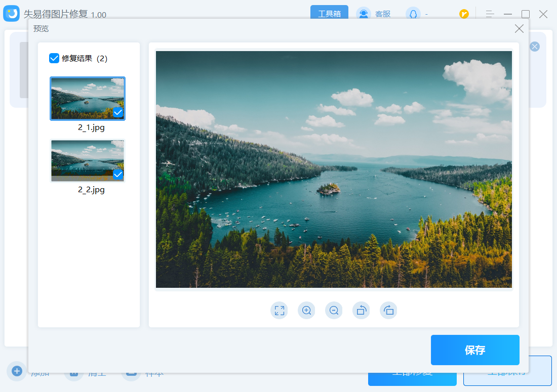The height and width of the screenshot is (392, 557).
Task: Click the 保存 save button
Action: tap(475, 350)
